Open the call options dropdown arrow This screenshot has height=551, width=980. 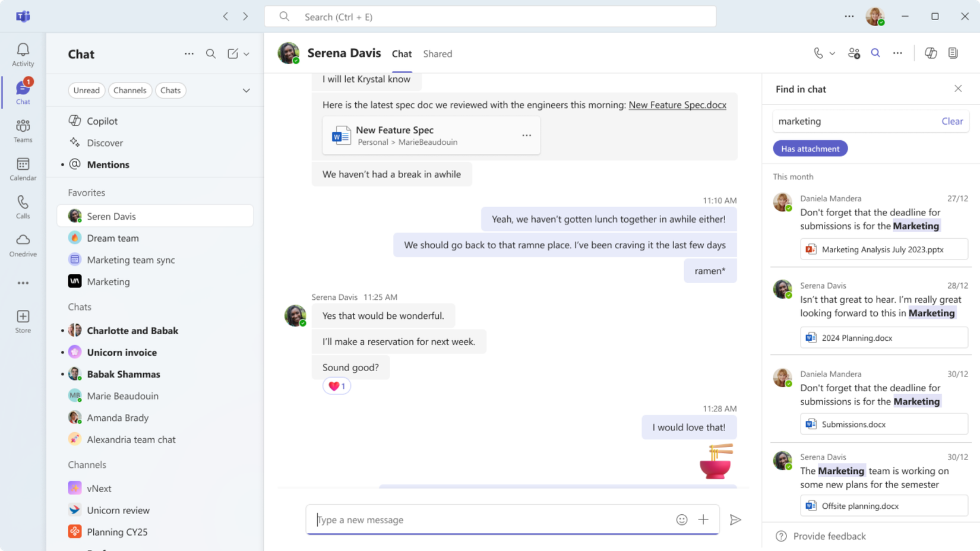click(832, 53)
